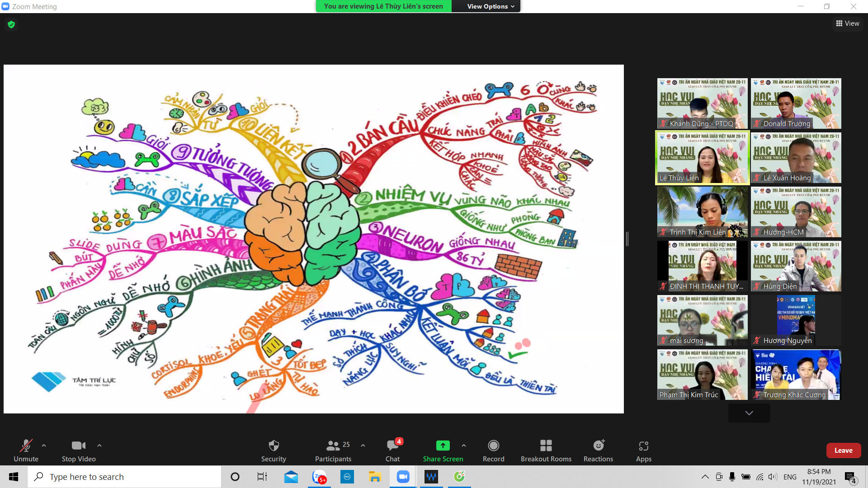The image size is (868, 488).
Task: Unmute the microphone
Action: click(26, 450)
